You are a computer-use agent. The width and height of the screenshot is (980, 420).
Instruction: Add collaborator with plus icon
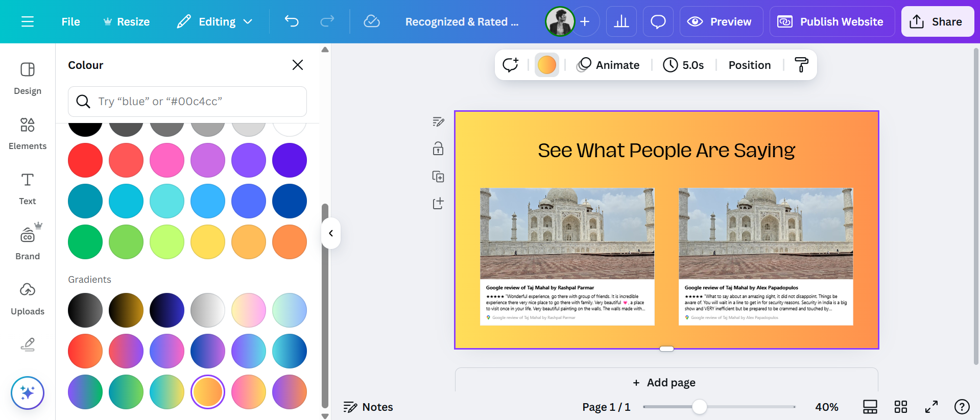pyautogui.click(x=585, y=21)
